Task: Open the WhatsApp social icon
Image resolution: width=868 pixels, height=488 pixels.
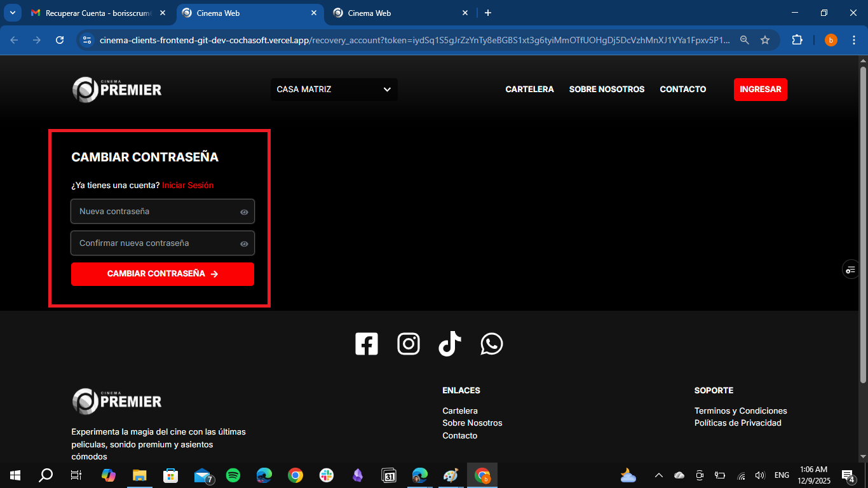Action: pyautogui.click(x=492, y=344)
